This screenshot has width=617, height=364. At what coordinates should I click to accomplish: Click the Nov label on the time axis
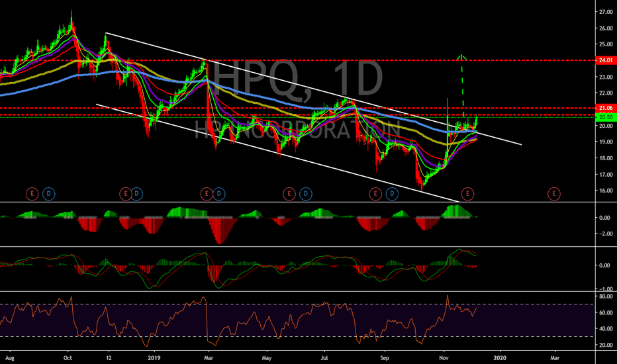(444, 358)
